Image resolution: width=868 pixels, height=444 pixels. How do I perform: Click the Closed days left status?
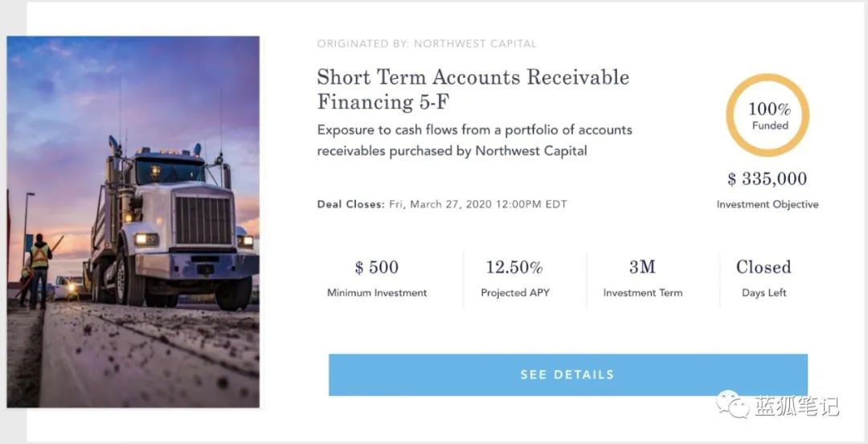(764, 267)
